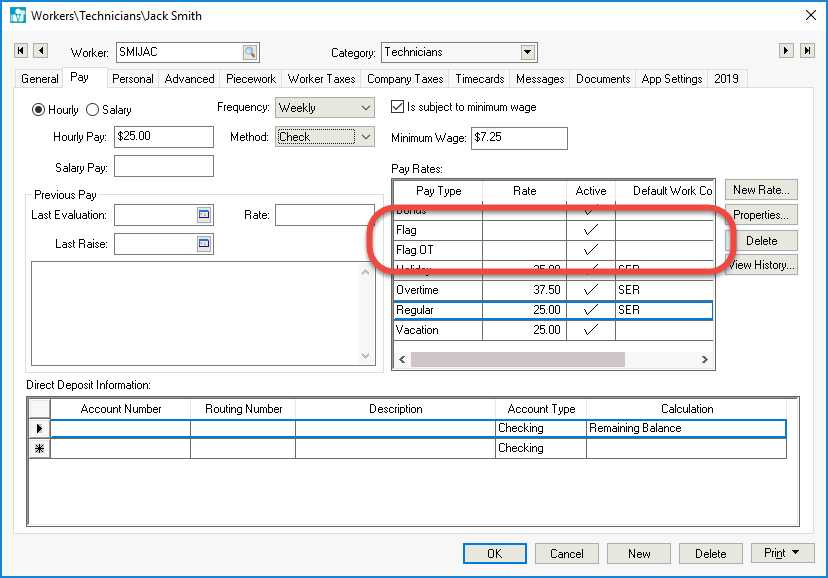Uncheck Is subject to minimum wage

click(x=397, y=107)
